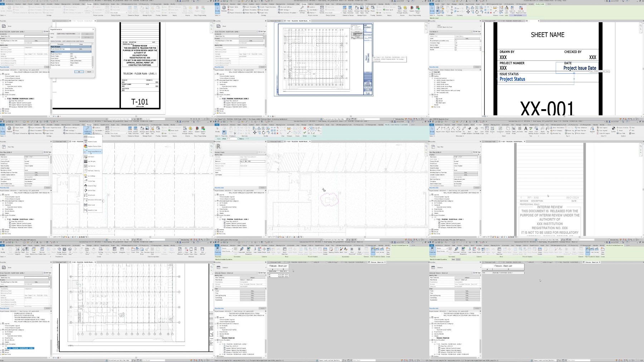Open Properties help link beside Additional Settings menu
Viewport: 644px width, 362px height.
tap(4, 188)
